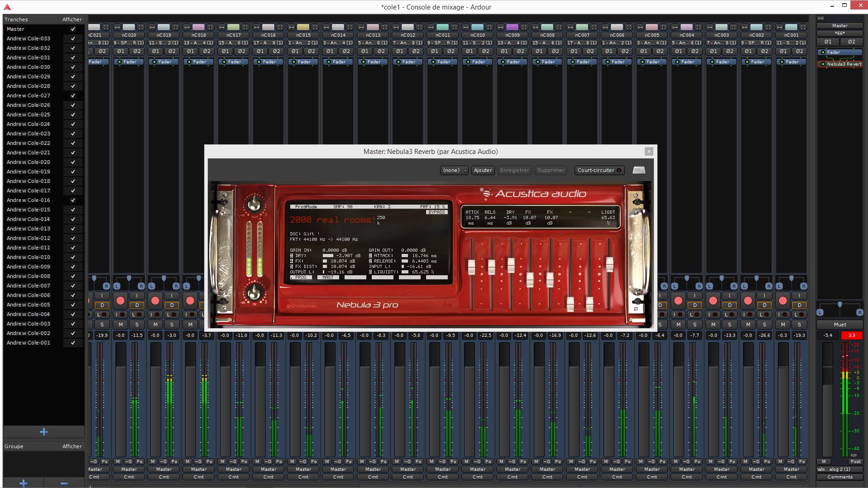This screenshot has height=488, width=868.
Task: Toggle the Afficher checkbox for Andrew Cole-016
Action: click(72, 200)
